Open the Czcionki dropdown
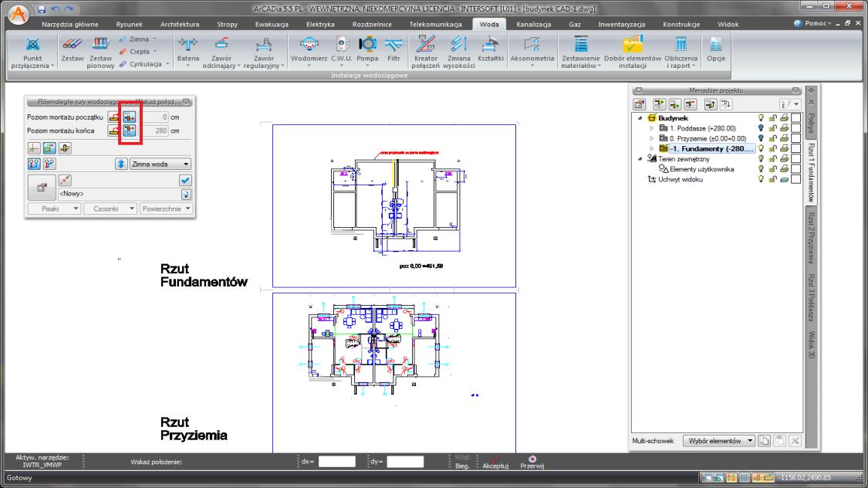The image size is (868, 488). [110, 208]
